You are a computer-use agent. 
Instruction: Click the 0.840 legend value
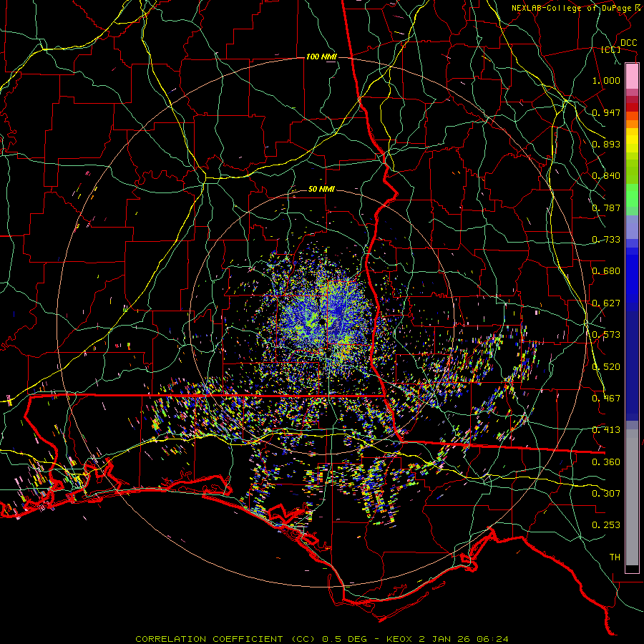606,176
